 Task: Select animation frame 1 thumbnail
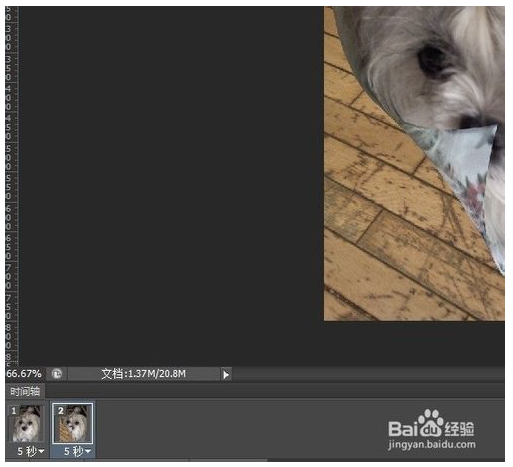27,423
